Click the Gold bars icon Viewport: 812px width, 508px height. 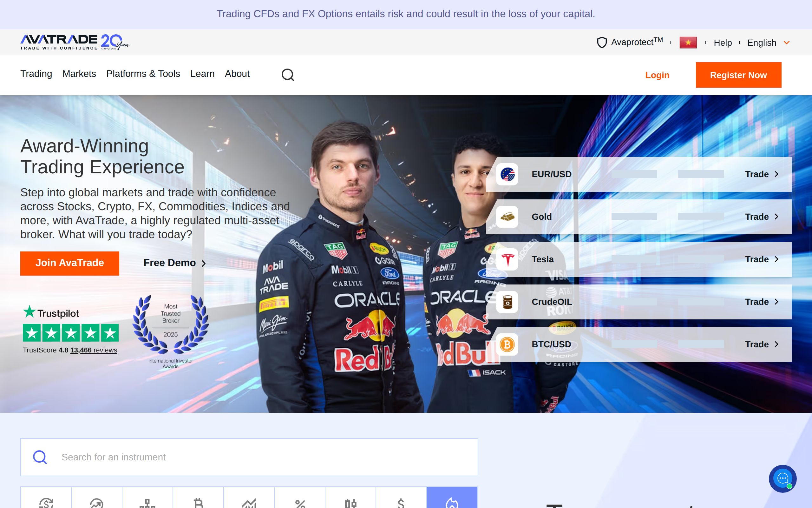pos(507,217)
